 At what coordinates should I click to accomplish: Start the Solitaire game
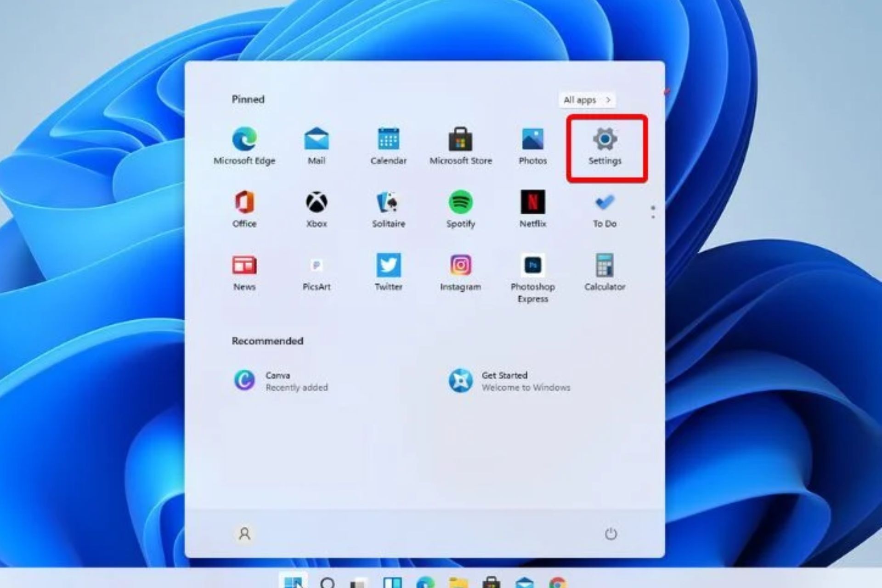tap(389, 209)
